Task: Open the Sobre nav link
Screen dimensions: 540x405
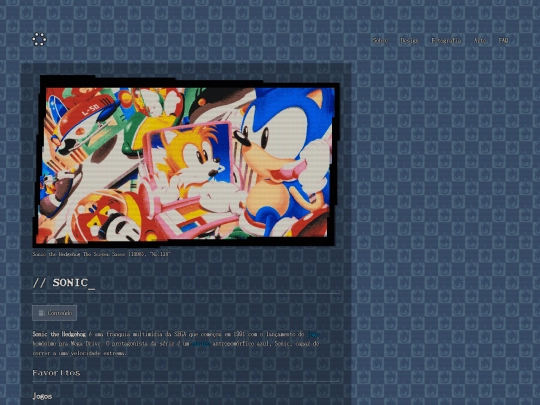Action: 380,41
